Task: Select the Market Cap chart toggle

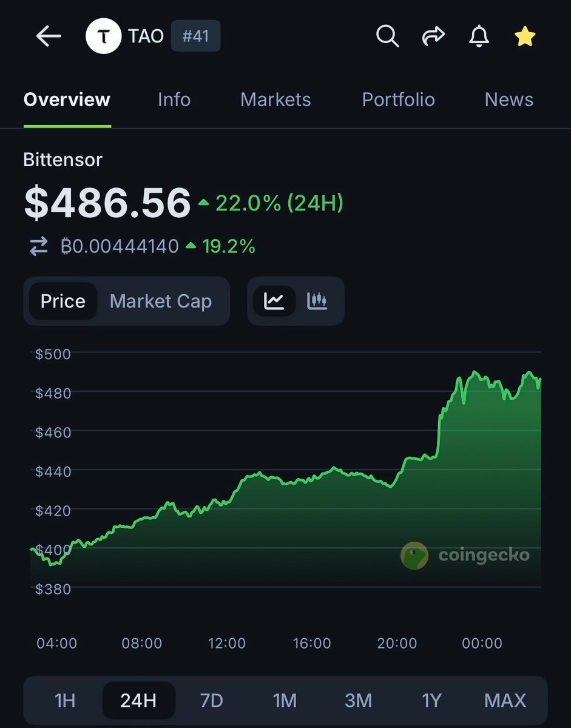Action: click(161, 301)
